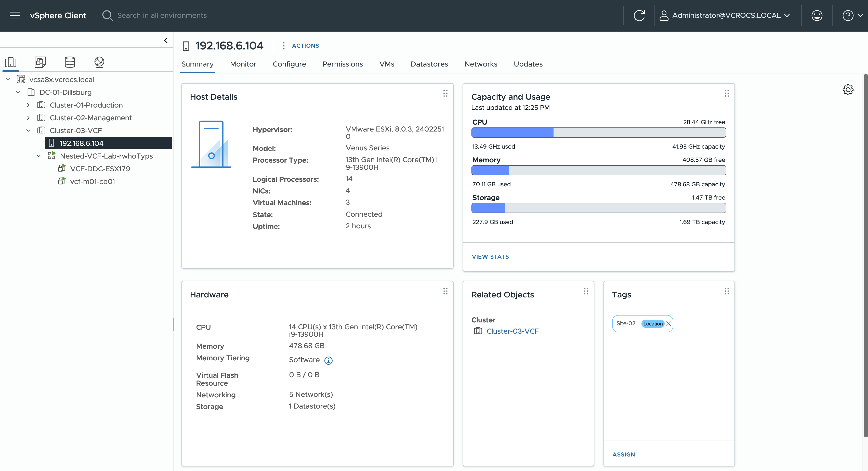Click Memory Tiering info icon

pyautogui.click(x=328, y=360)
